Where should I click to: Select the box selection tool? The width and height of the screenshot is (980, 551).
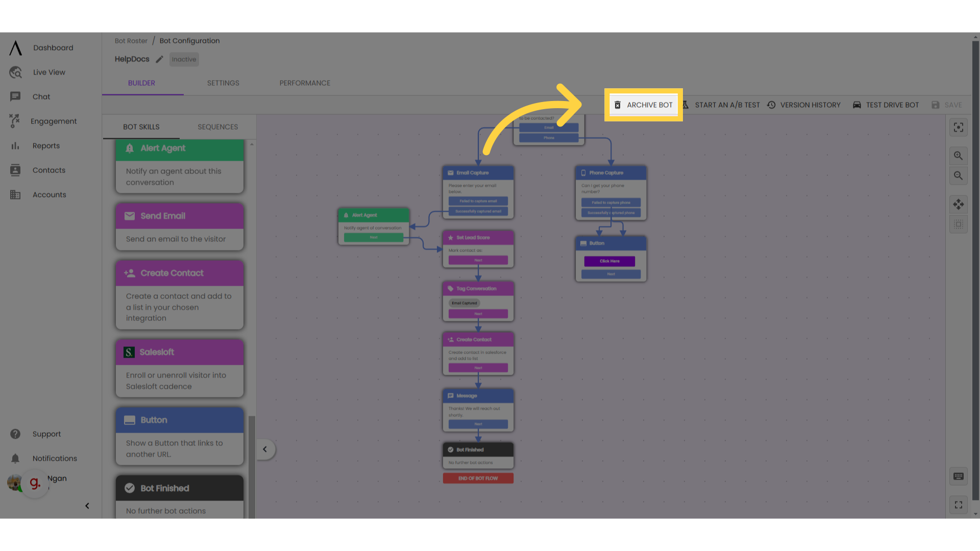959,224
